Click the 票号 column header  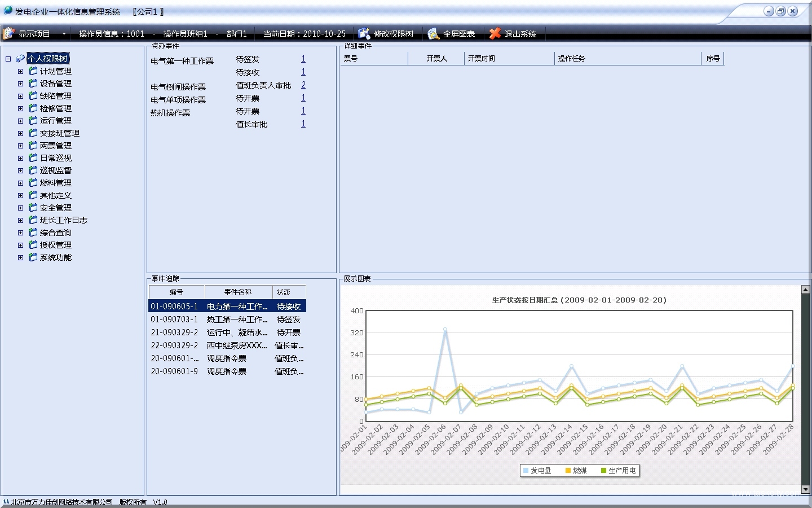374,58
